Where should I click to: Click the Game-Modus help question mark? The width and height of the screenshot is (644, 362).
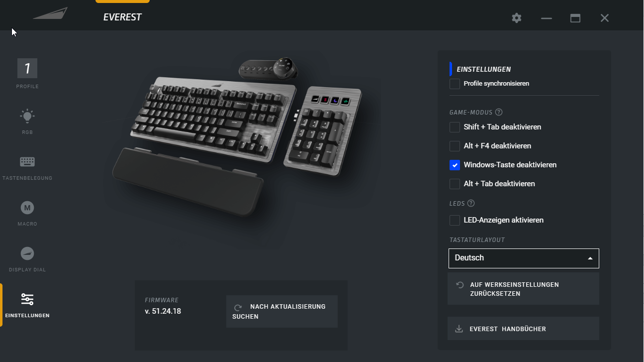[499, 112]
